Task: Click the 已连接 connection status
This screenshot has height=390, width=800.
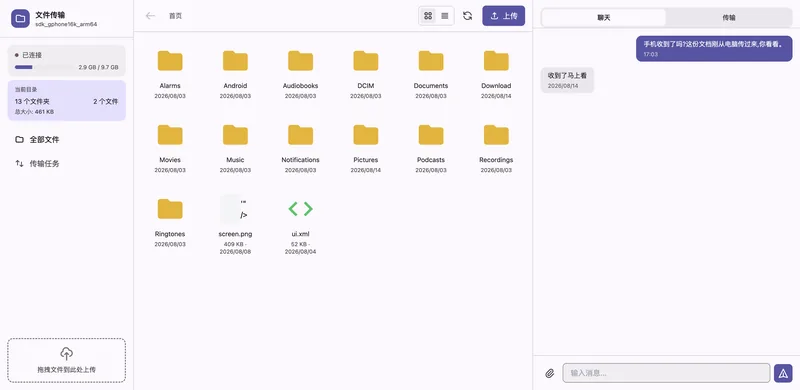Action: 32,55
